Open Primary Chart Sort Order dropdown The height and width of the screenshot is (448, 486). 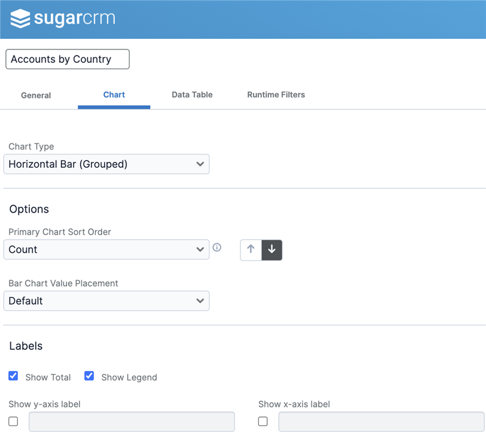(106, 250)
